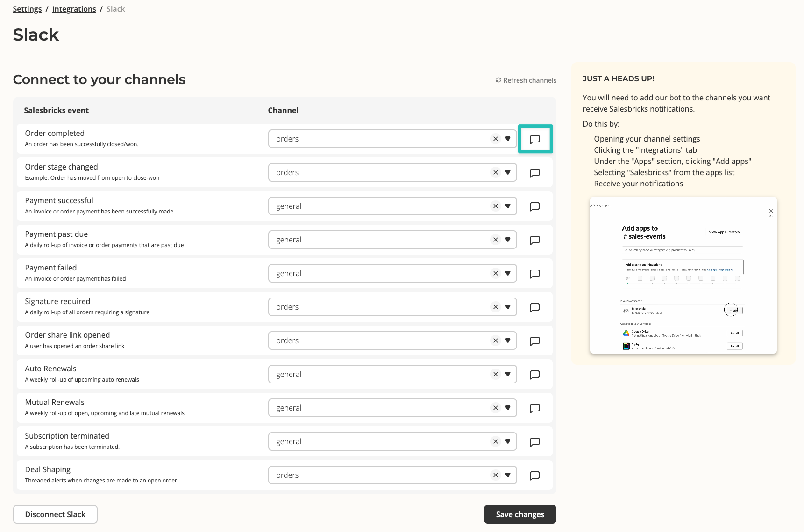804x532 pixels.
Task: Click message icon in Subscription terminated row
Action: pos(535,442)
